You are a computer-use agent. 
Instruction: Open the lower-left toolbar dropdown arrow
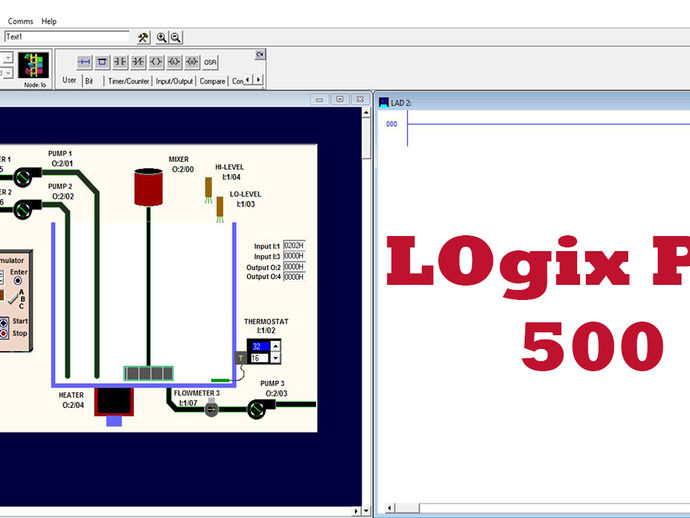[x=8, y=73]
